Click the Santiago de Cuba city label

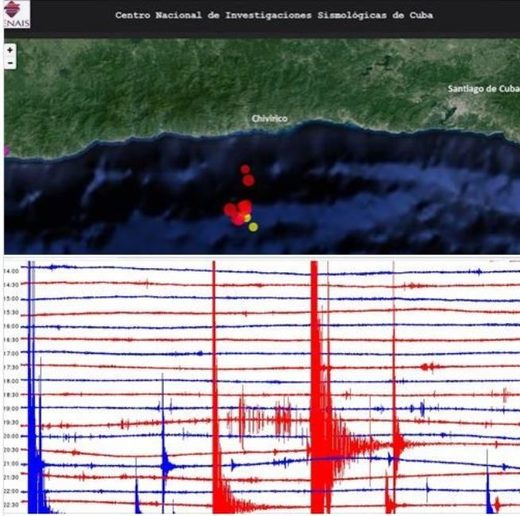(x=483, y=89)
